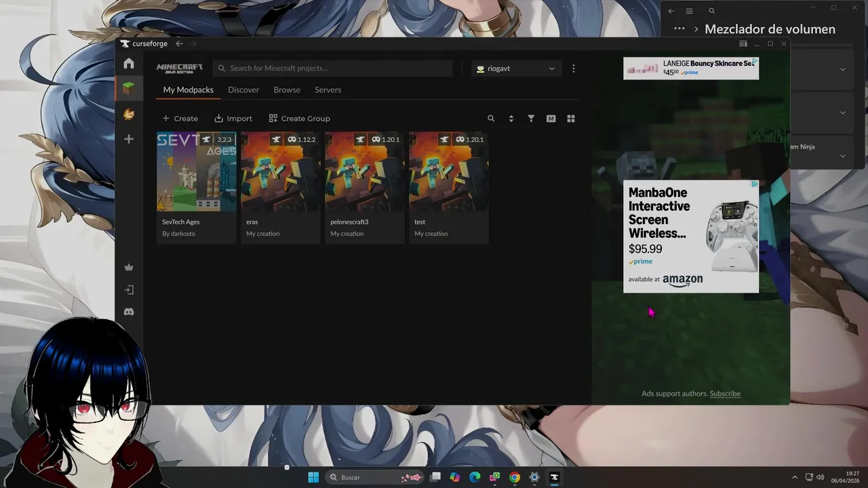Click Create Group button
868x488 pixels.
coord(299,118)
